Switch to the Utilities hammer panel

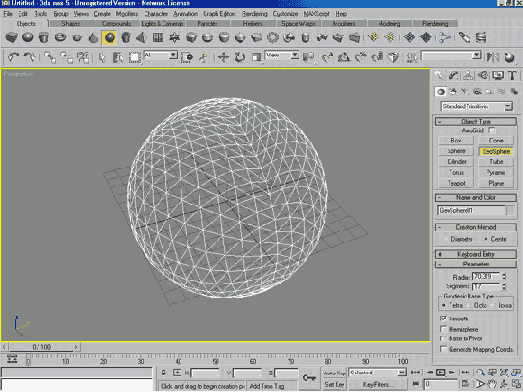tap(513, 76)
